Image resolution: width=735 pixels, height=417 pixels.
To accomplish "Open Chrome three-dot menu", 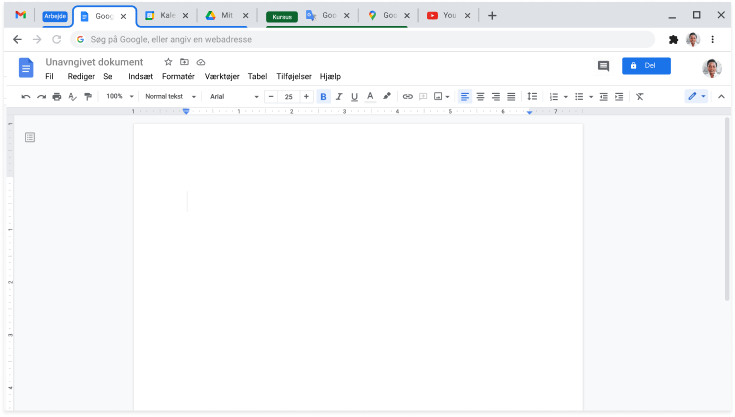I will 712,39.
